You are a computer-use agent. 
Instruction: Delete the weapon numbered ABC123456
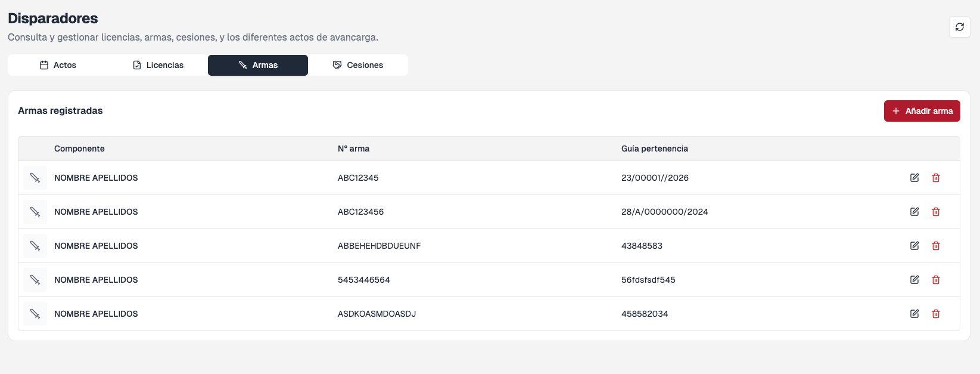click(936, 212)
